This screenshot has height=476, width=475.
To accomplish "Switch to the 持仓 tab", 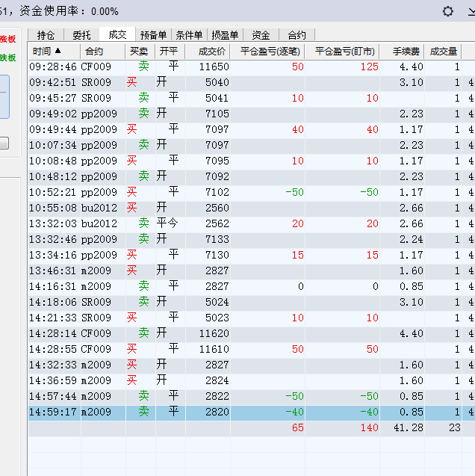I will [46, 35].
